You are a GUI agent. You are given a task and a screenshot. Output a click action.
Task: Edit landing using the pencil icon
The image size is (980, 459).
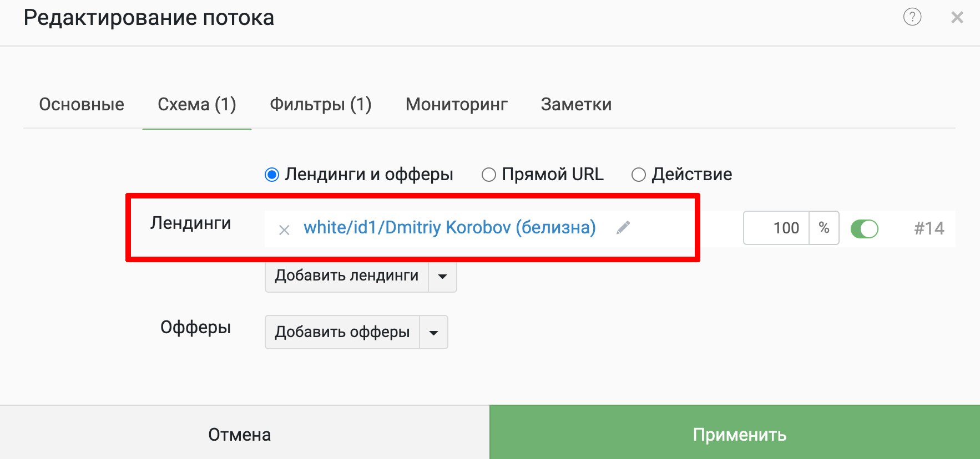click(x=623, y=227)
